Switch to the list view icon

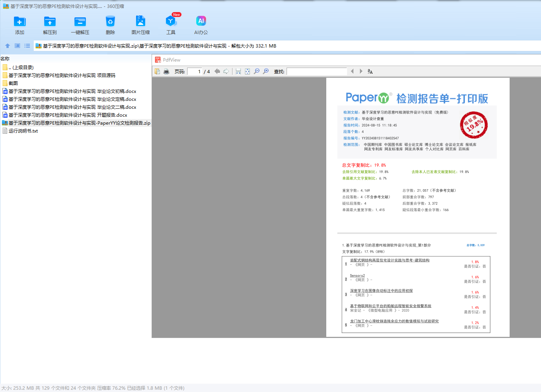click(x=27, y=46)
